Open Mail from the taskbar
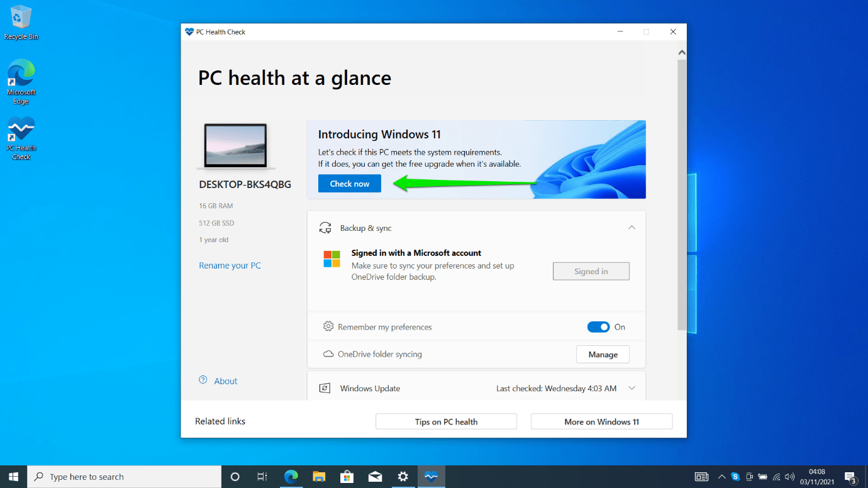 click(x=375, y=477)
